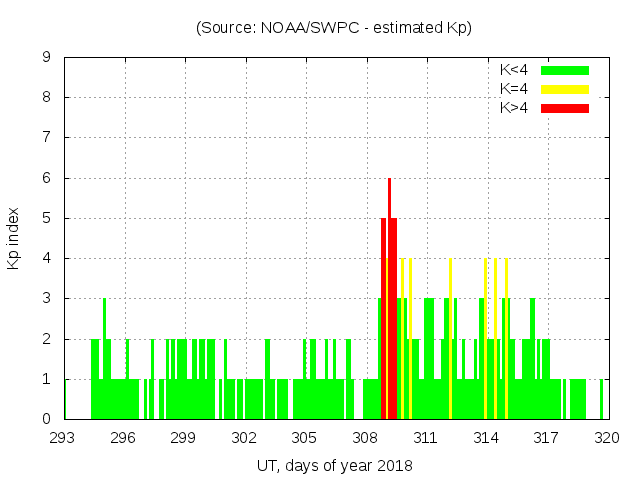Select x-axis tick label 305
Image resolution: width=640 pixels, height=480 pixels.
[305, 438]
